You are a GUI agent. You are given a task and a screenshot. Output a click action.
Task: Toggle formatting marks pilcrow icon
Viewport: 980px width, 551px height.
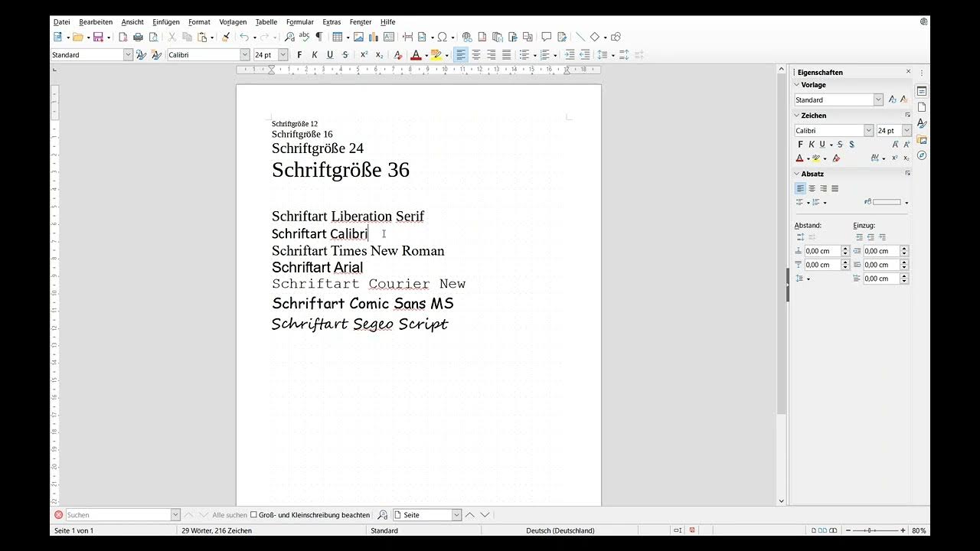point(318,37)
